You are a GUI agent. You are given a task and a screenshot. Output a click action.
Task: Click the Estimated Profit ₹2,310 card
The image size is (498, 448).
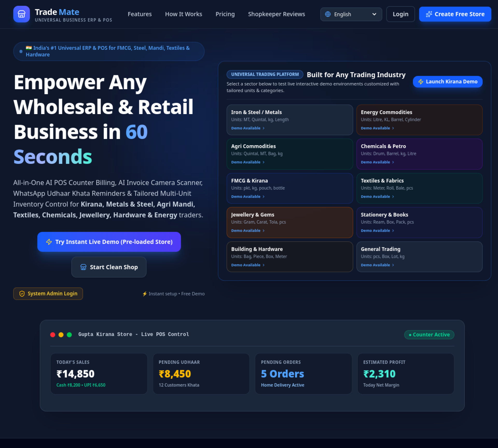[x=406, y=374]
